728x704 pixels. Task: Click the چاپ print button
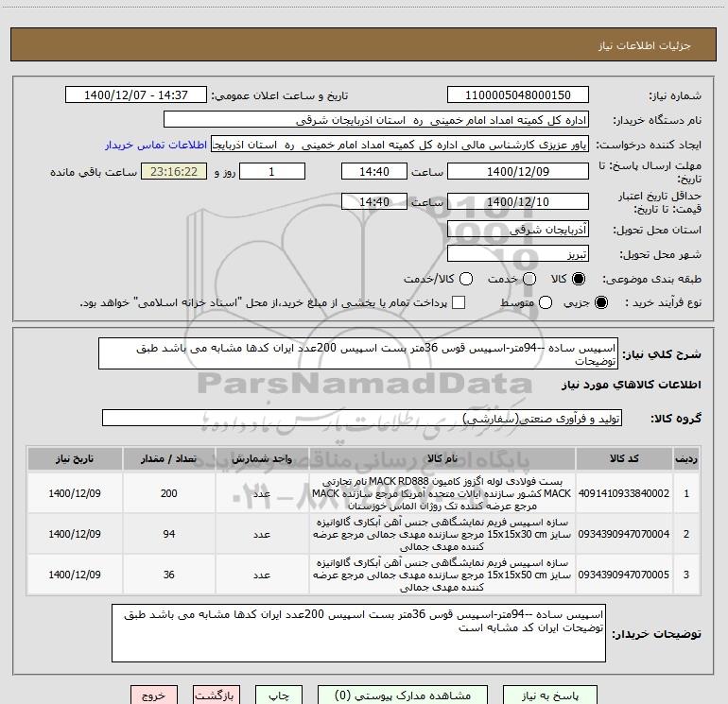(x=279, y=695)
